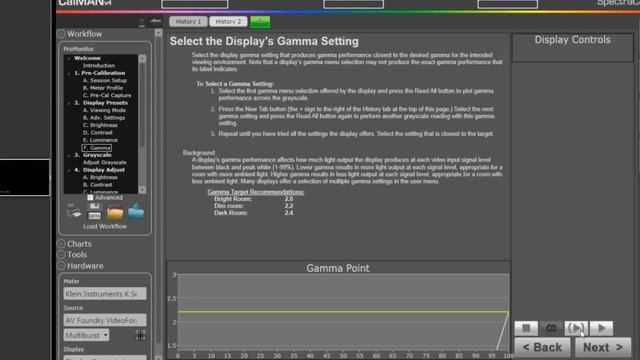Screen dimensions: 640x360
Task: Select C. Pre-Cal Capture step
Action: [107, 95]
